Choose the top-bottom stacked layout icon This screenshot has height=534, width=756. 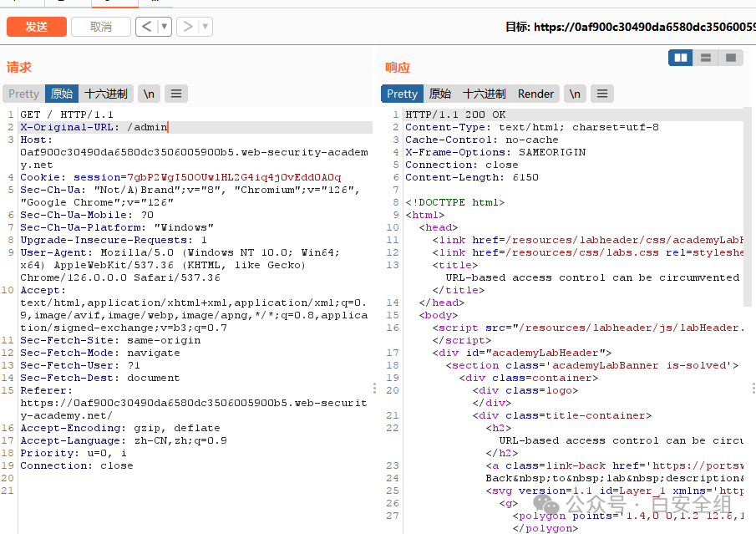tap(706, 58)
